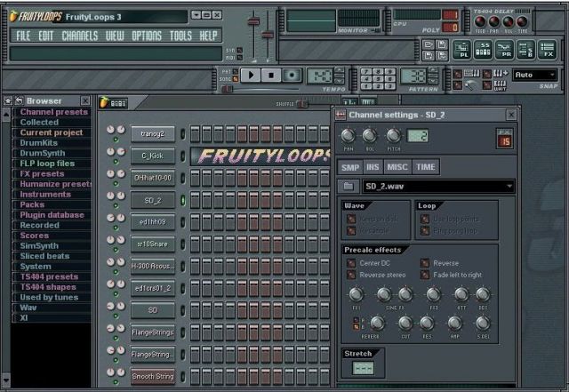Toggle Use loop points checkbox
Screen dimensions: 569x392
[x=425, y=219]
